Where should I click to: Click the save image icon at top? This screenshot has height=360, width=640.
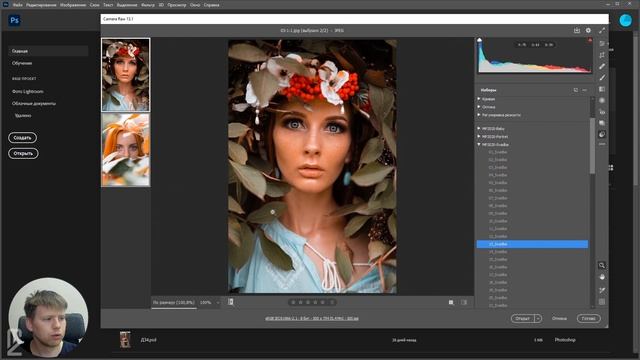point(577,31)
